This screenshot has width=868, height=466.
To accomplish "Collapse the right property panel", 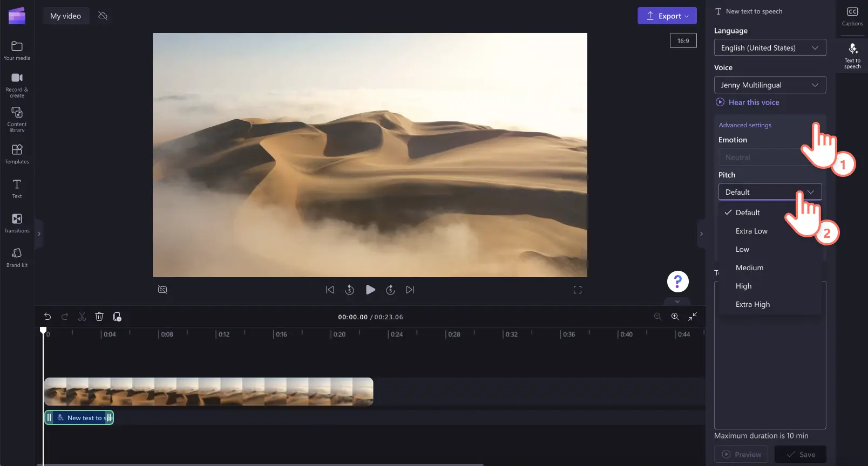I will pos(701,234).
